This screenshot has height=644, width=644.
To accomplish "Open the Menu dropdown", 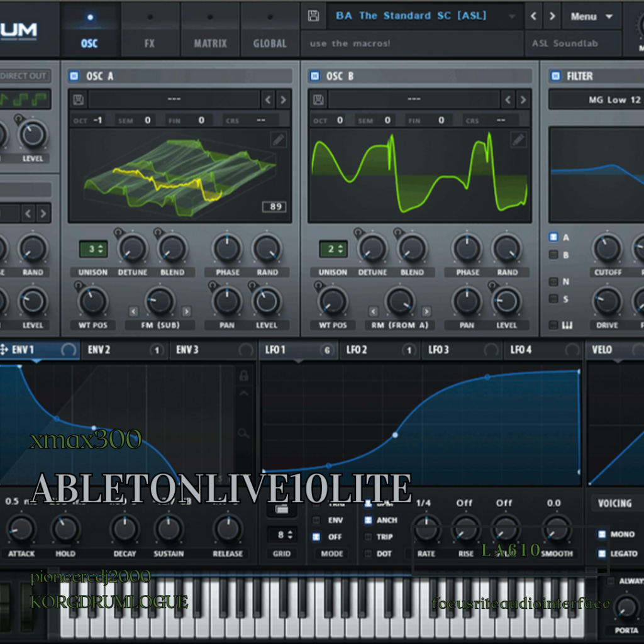I will (x=591, y=16).
